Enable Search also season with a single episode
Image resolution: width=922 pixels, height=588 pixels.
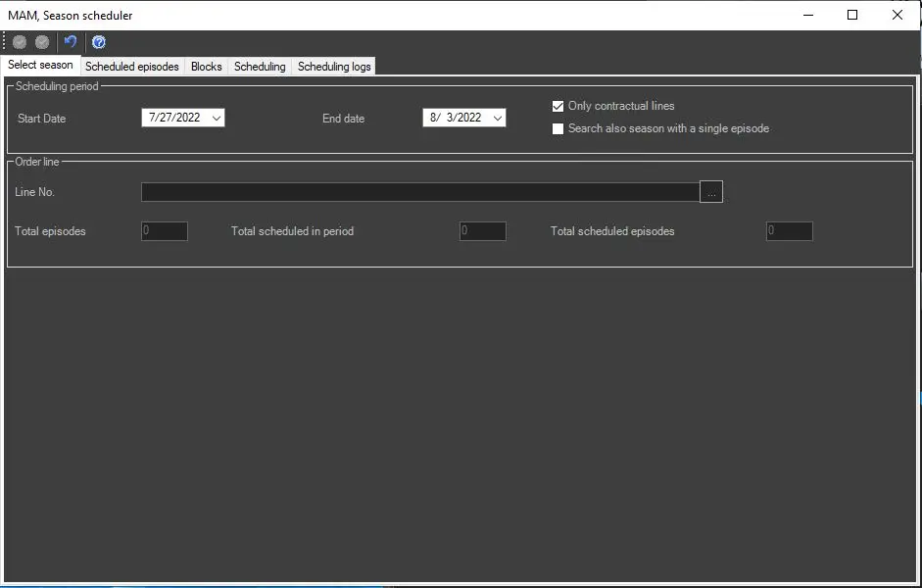click(558, 128)
